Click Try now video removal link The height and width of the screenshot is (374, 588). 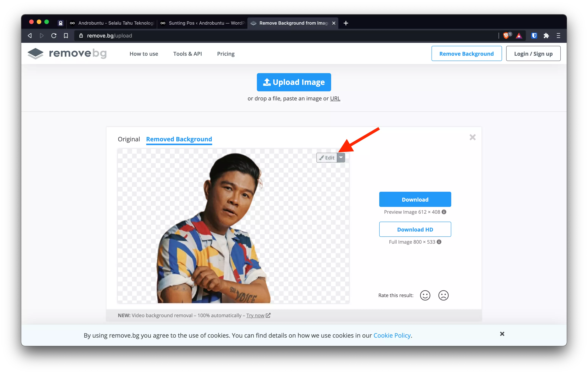tap(255, 315)
